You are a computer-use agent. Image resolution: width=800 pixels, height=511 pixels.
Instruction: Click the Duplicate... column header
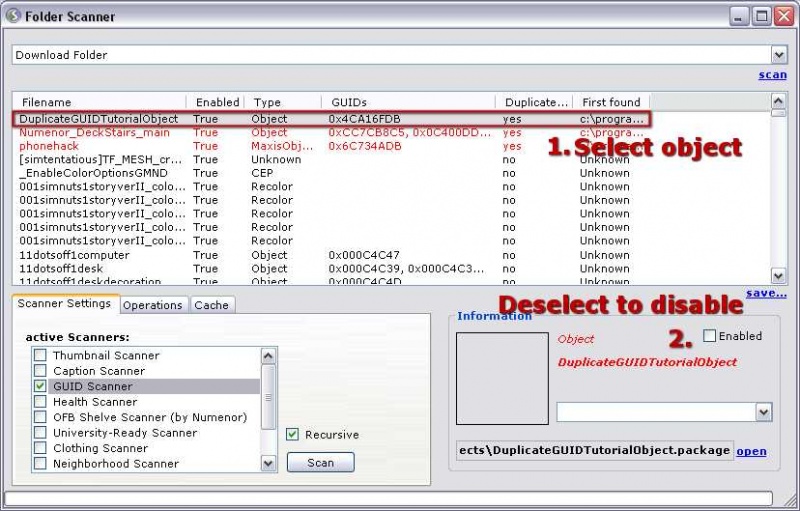coord(535,102)
